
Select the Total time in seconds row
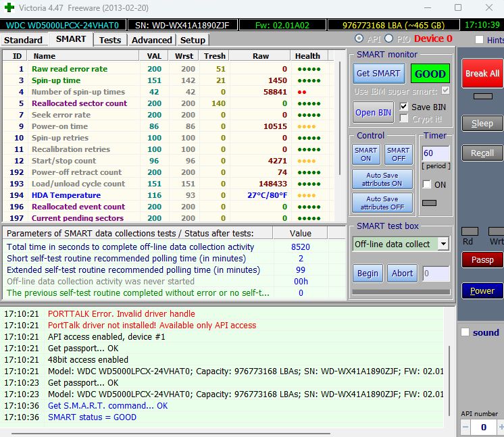pyautogui.click(x=174, y=247)
